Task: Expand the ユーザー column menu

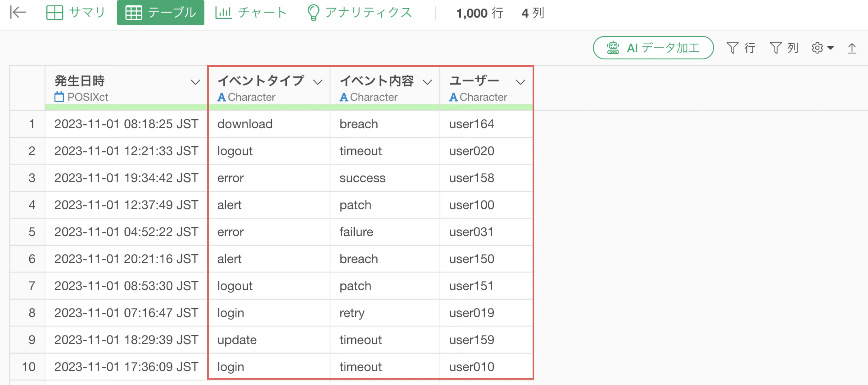Action: pos(520,82)
